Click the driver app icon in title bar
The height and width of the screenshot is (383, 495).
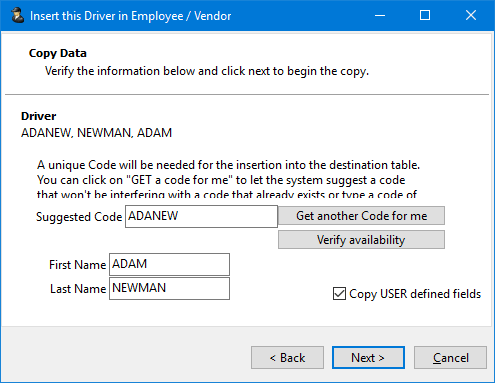17,15
